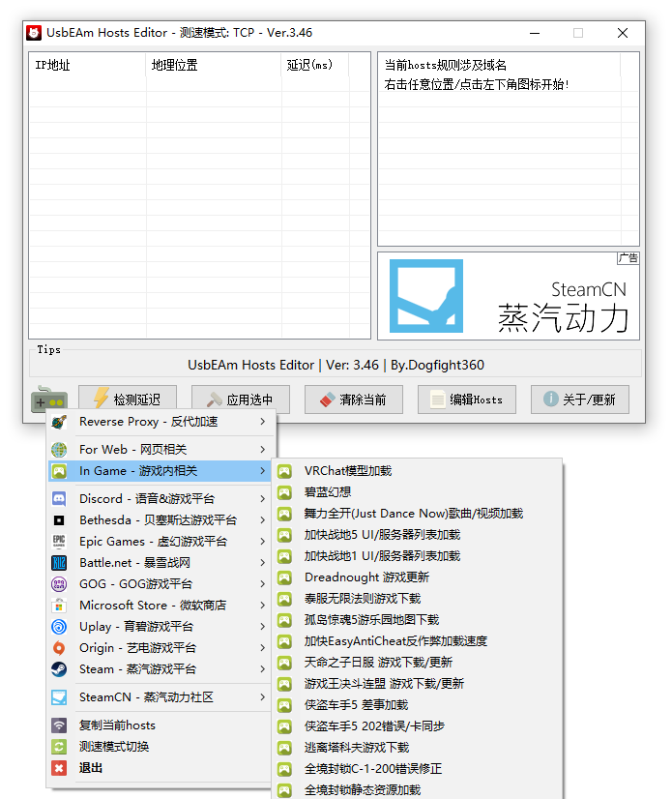672x799 pixels.
Task: Select 游戏王决斗连盟 游戏下载/更新
Action: pos(418,684)
